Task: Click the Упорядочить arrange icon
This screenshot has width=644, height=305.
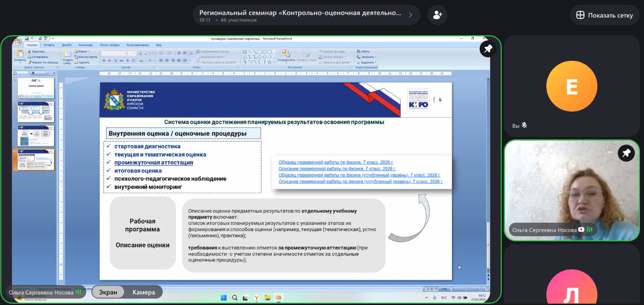Action: (286, 55)
